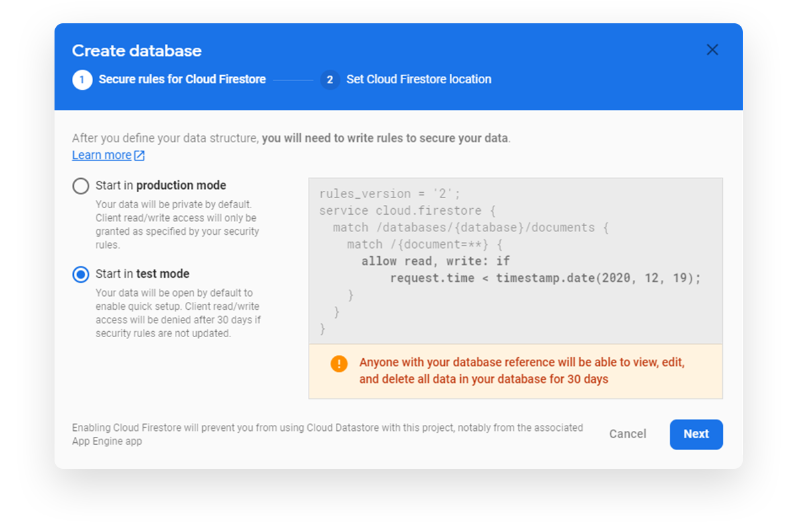Select Start in production mode radio button

(x=80, y=186)
